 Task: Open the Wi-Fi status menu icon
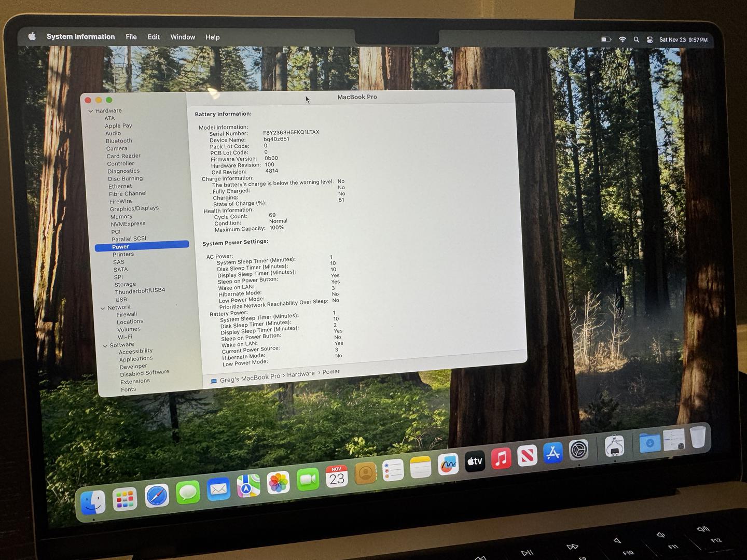(x=622, y=39)
